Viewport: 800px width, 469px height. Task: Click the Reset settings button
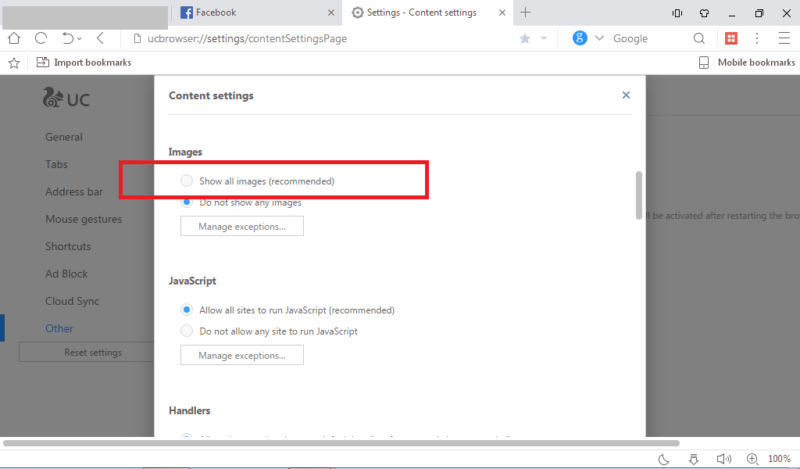[x=87, y=352]
